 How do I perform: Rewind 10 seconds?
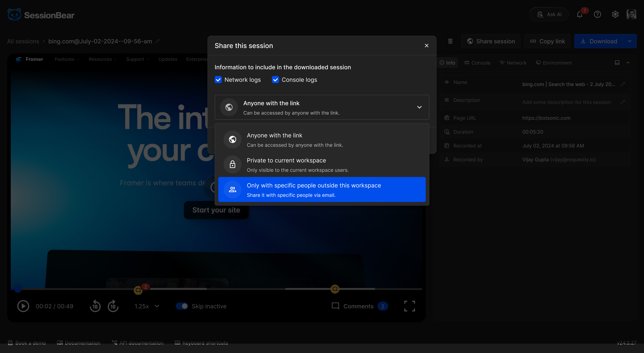[95, 306]
